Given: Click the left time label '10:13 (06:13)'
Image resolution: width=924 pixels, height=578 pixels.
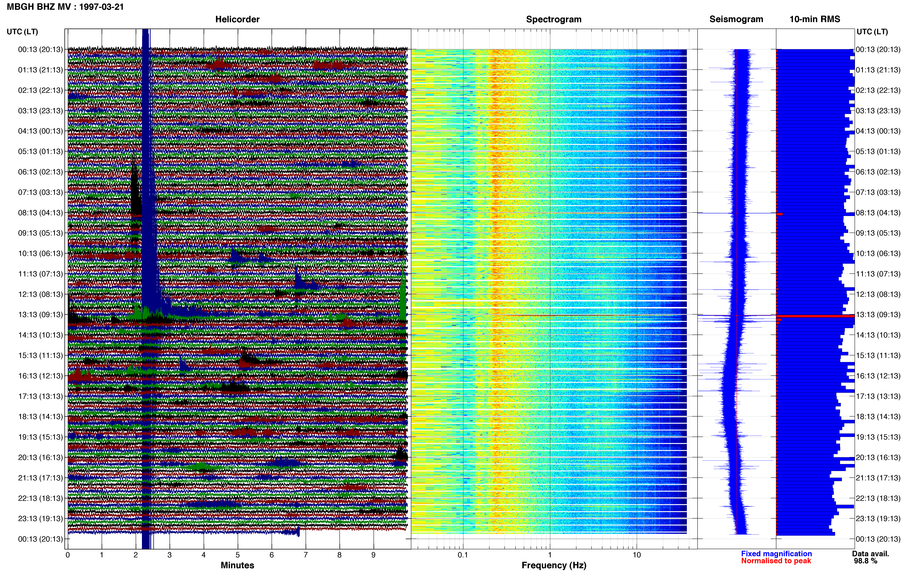Looking at the screenshot, I should point(41,253).
